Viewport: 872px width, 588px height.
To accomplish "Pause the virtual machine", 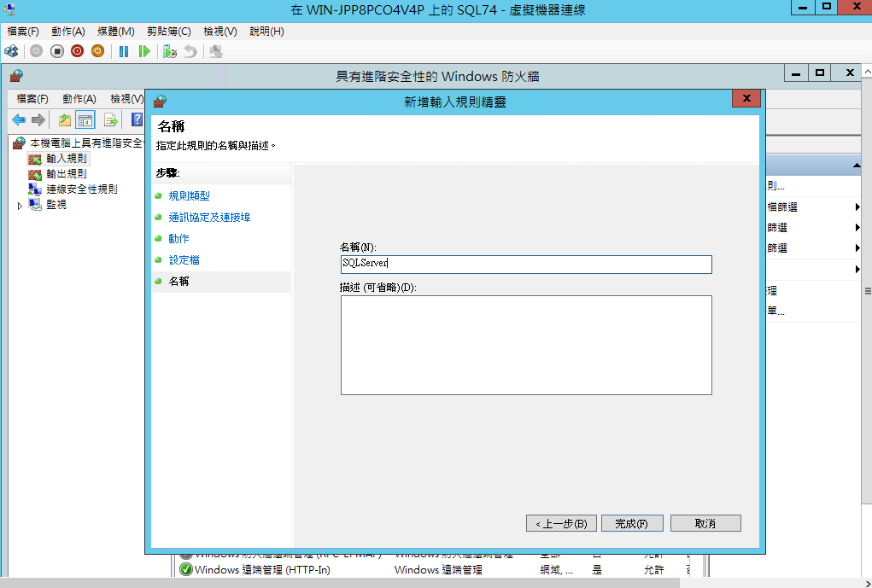I will coord(124,52).
